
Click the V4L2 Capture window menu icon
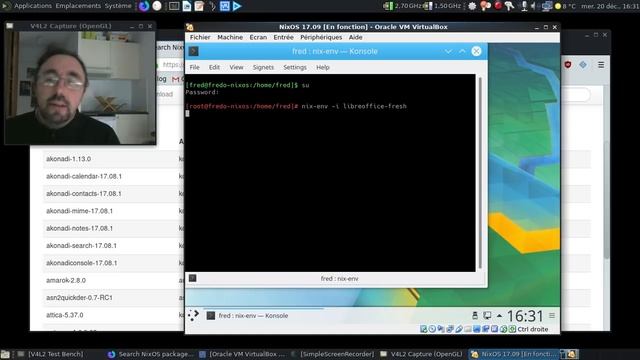point(10,26)
